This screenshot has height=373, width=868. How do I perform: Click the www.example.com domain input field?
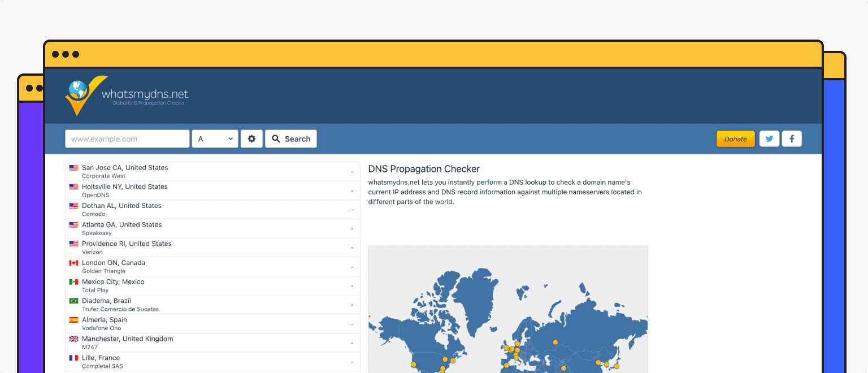[x=127, y=138]
